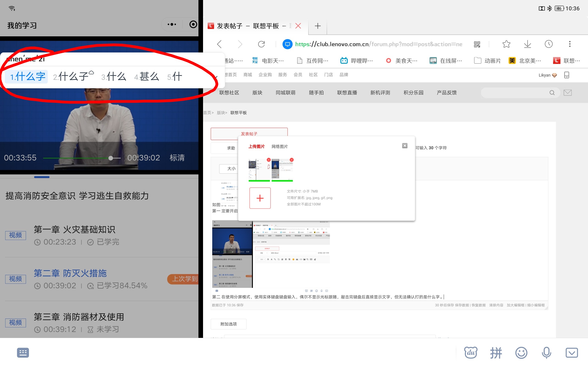This screenshot has height=368, width=588.
Task: Close the 发表帖子 browser tab
Action: coord(298,26)
